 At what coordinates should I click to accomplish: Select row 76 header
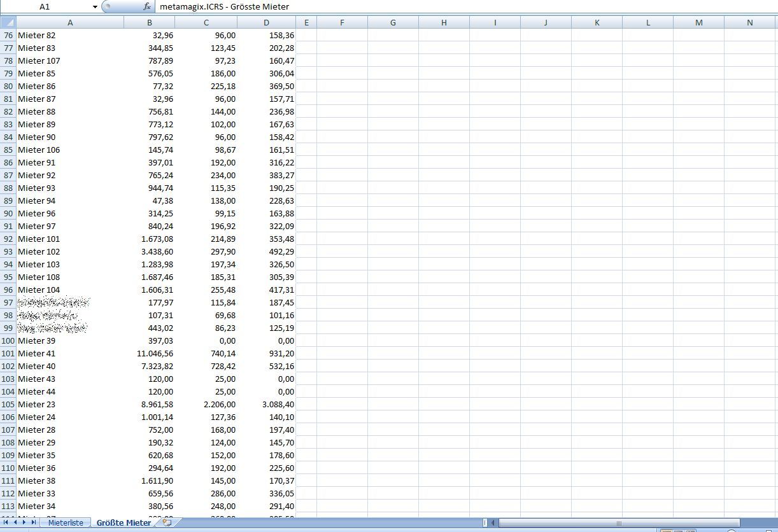[x=8, y=36]
